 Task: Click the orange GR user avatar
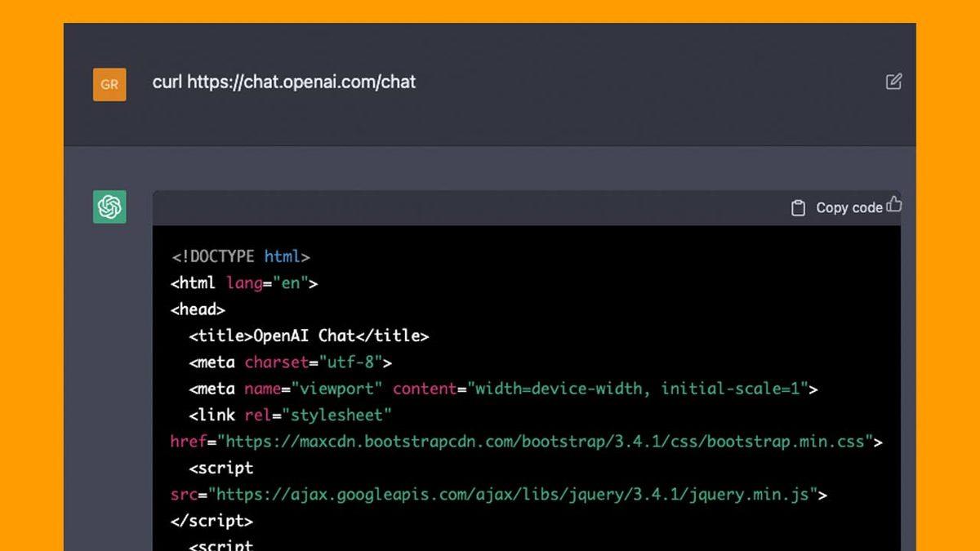(109, 84)
